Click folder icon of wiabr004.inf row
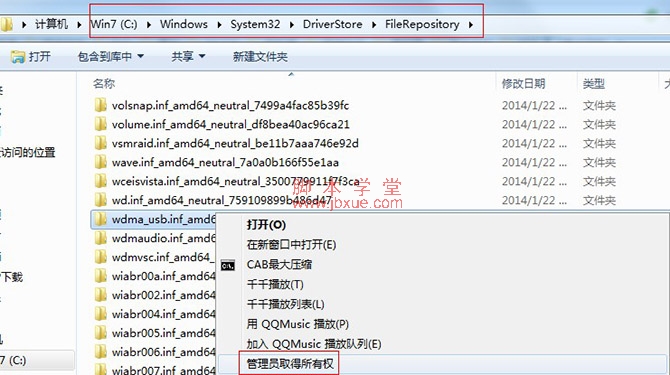Screen dimensions: 670x375 (100, 313)
